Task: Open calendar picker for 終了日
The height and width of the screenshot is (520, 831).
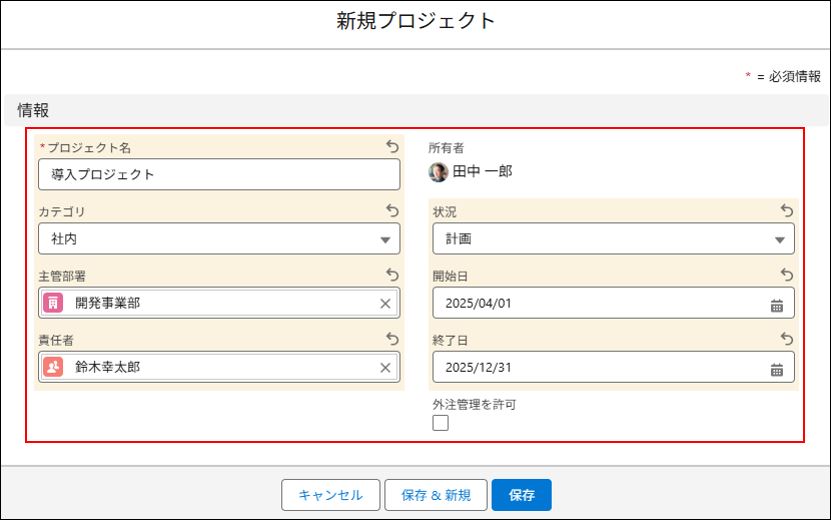Action: pyautogui.click(x=777, y=367)
